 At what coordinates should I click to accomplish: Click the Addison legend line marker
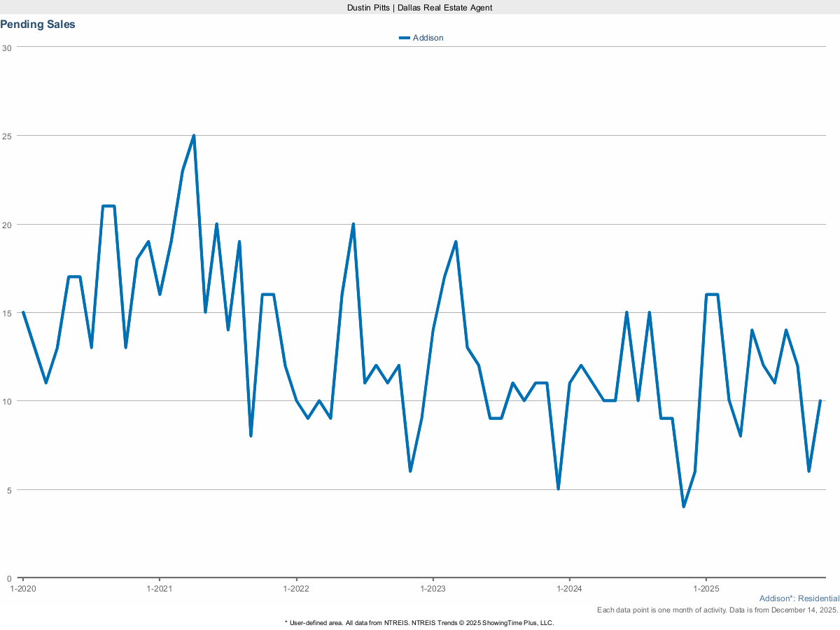pos(405,38)
